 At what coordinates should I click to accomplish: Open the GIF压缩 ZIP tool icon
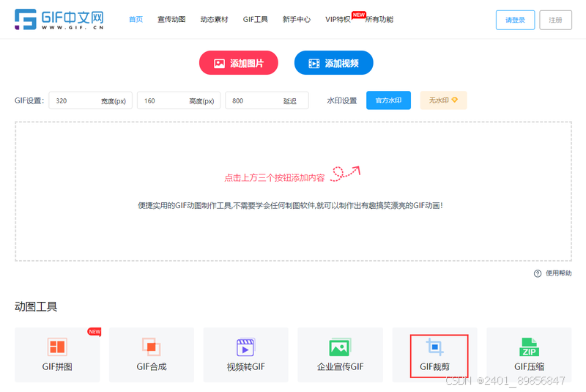[x=529, y=347]
